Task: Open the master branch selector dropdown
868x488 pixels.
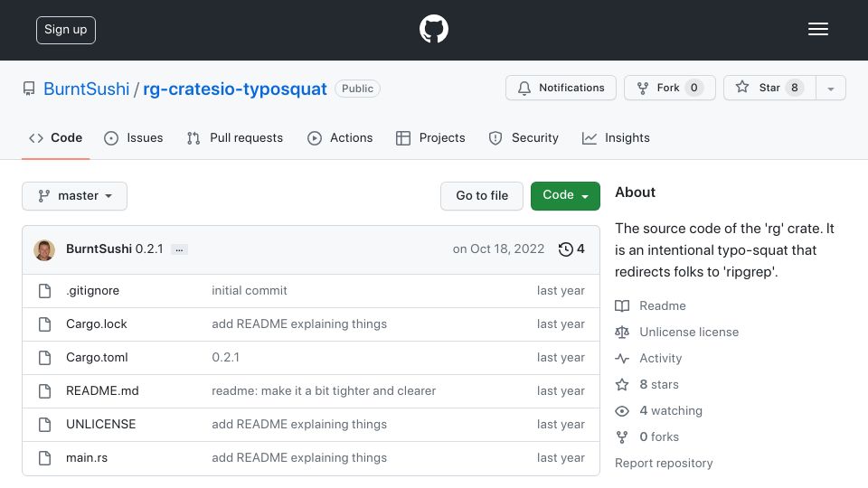Action: click(75, 196)
